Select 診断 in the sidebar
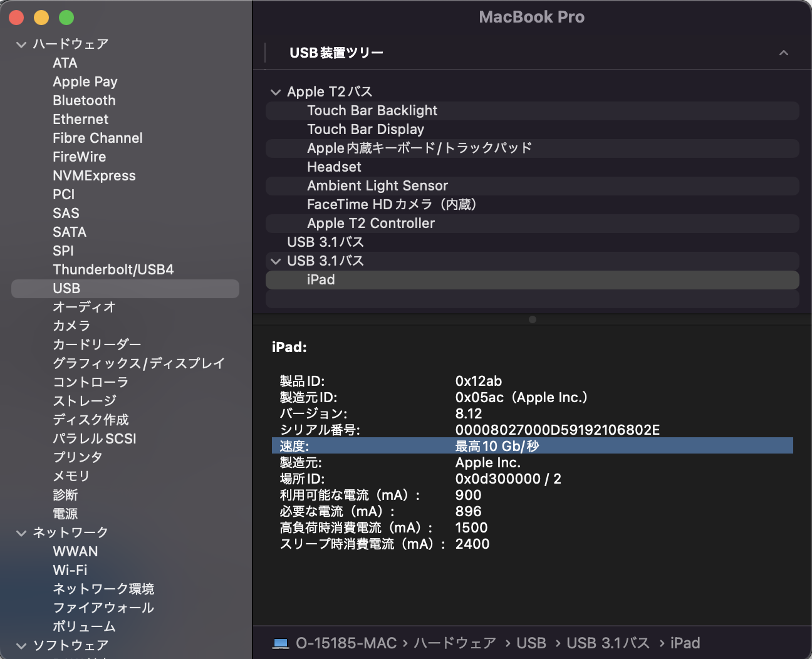Screen dimensions: 812x659 point(65,495)
